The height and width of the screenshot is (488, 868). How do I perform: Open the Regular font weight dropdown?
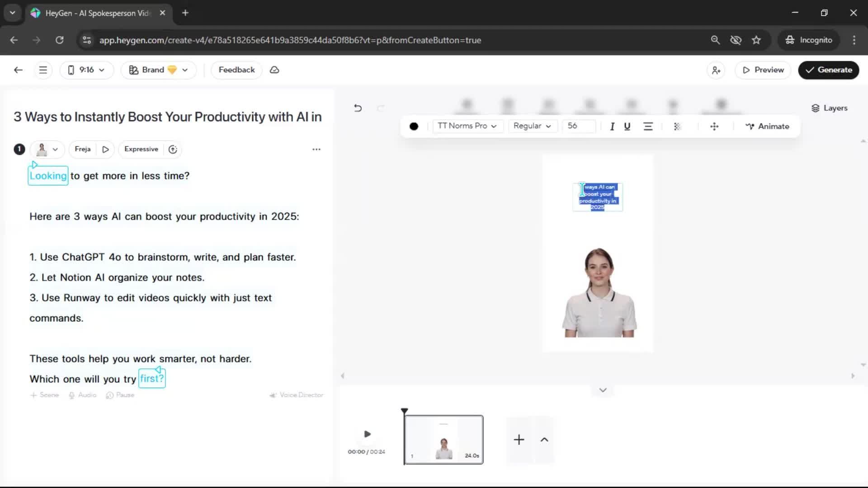(532, 126)
